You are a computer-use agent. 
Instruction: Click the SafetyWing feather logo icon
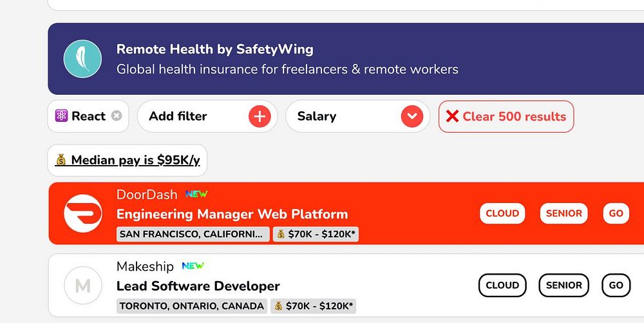tap(82, 59)
